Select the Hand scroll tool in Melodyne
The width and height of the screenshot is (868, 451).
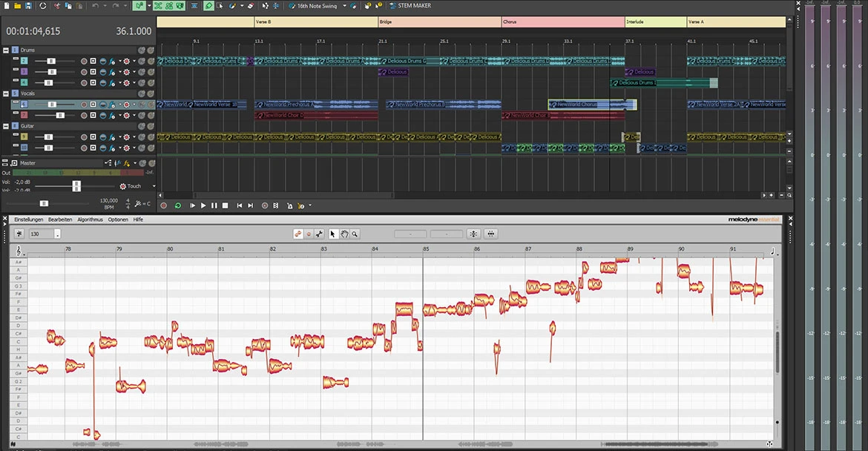coord(344,234)
